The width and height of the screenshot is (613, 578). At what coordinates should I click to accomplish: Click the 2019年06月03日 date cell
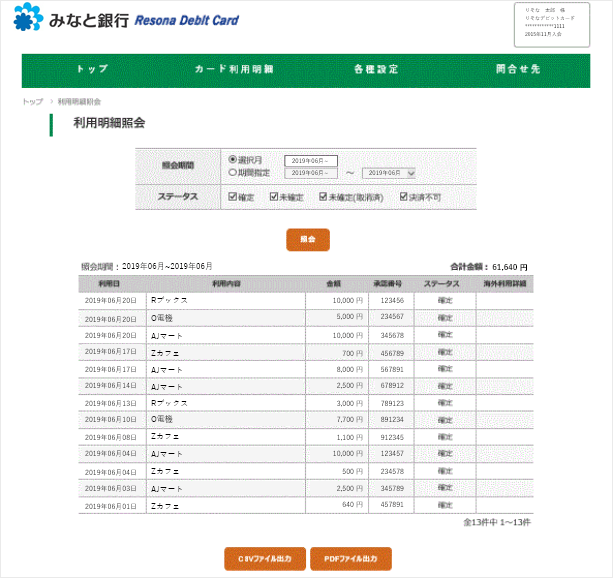click(x=111, y=488)
